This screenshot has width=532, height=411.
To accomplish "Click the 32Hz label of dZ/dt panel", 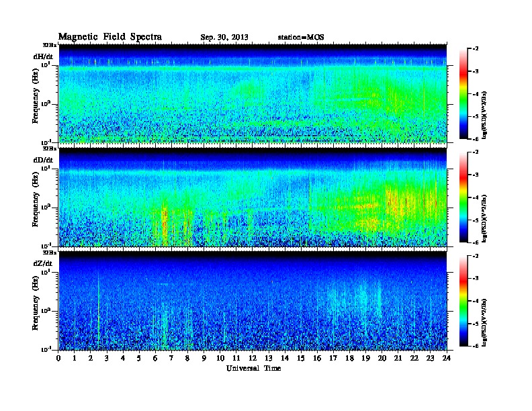I will [49, 252].
